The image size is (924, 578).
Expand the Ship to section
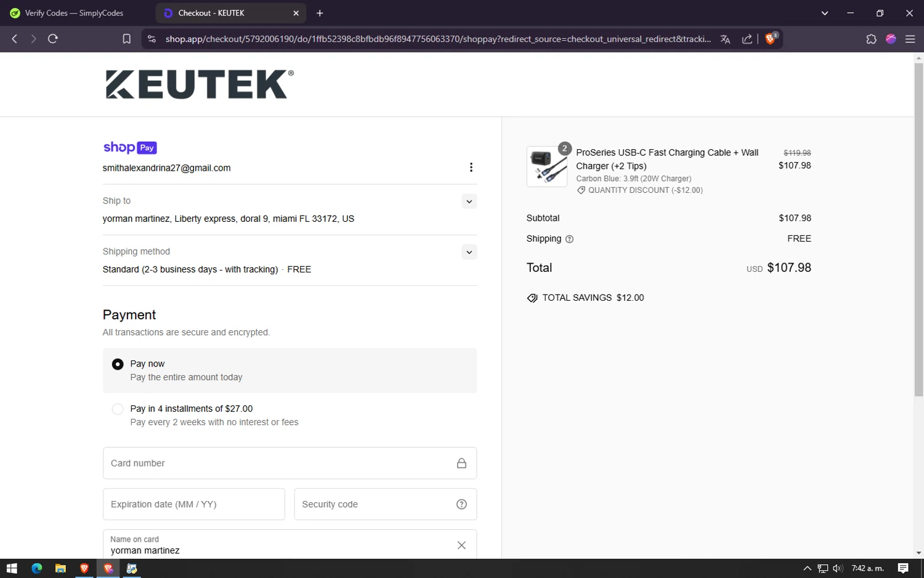click(x=469, y=201)
